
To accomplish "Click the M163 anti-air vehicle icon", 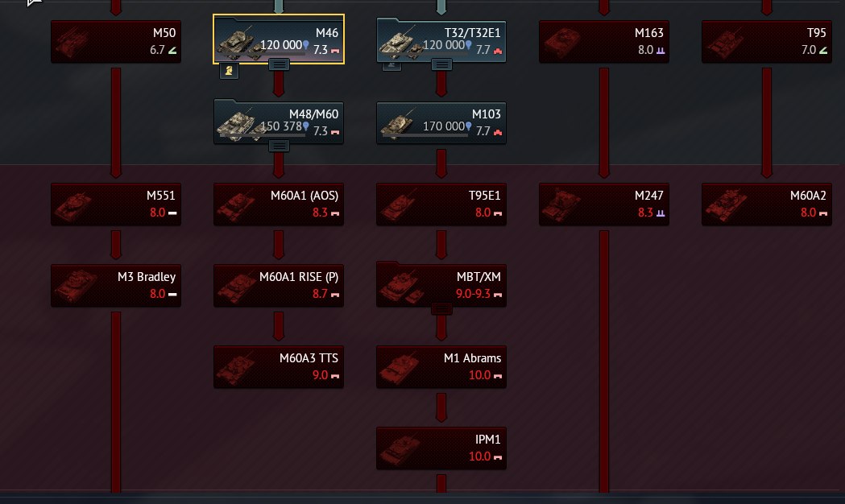I will point(561,42).
